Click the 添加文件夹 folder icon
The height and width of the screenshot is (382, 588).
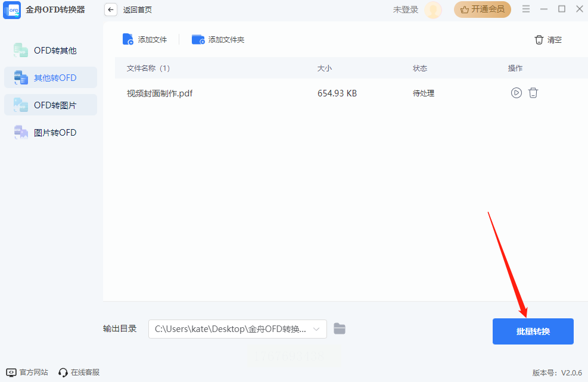click(x=198, y=39)
